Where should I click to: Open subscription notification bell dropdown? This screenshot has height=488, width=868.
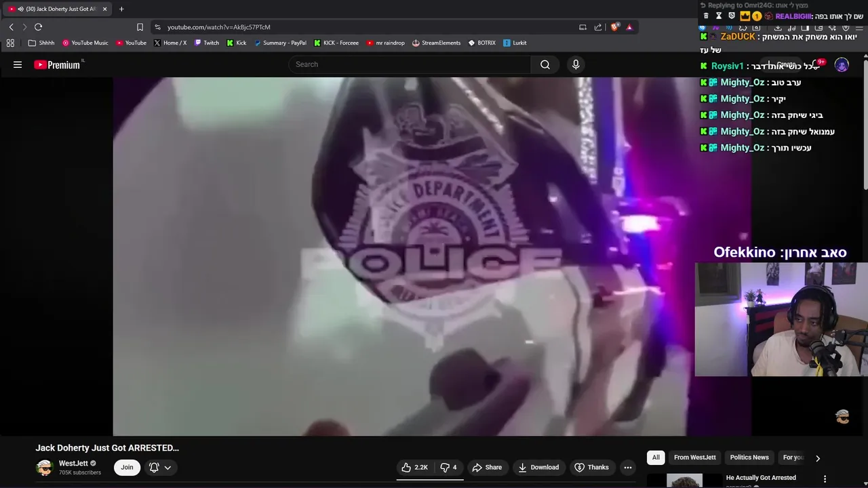tap(160, 467)
